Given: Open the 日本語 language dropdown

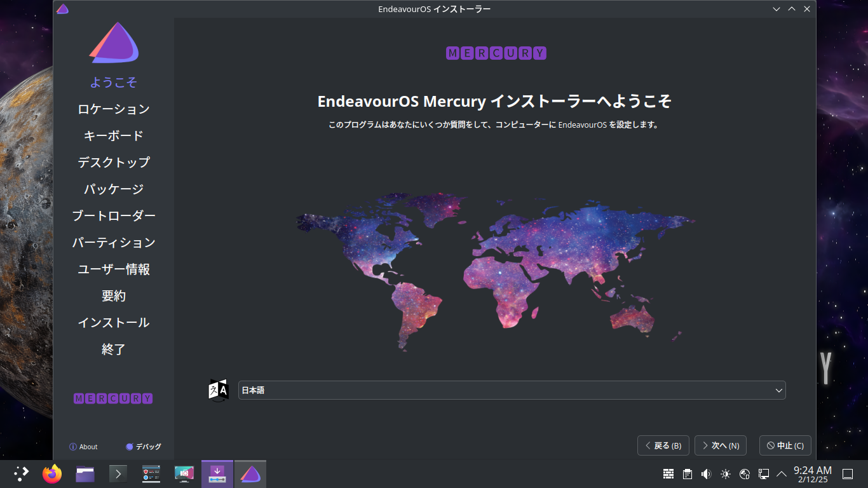Looking at the screenshot, I should coord(512,390).
